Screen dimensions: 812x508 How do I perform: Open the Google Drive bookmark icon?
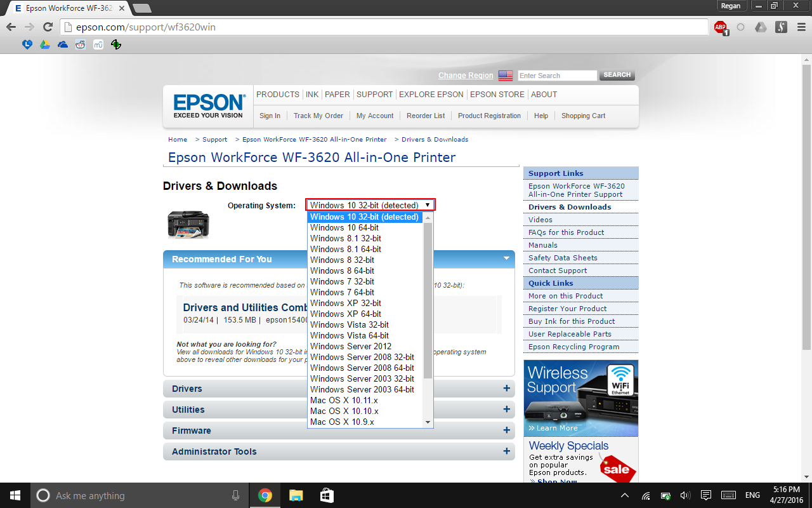[x=45, y=44]
